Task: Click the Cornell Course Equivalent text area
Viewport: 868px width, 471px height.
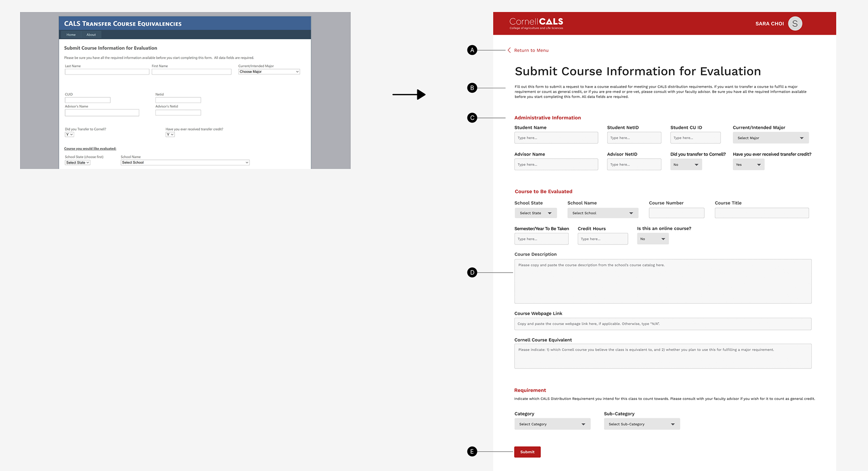Action: coord(663,356)
